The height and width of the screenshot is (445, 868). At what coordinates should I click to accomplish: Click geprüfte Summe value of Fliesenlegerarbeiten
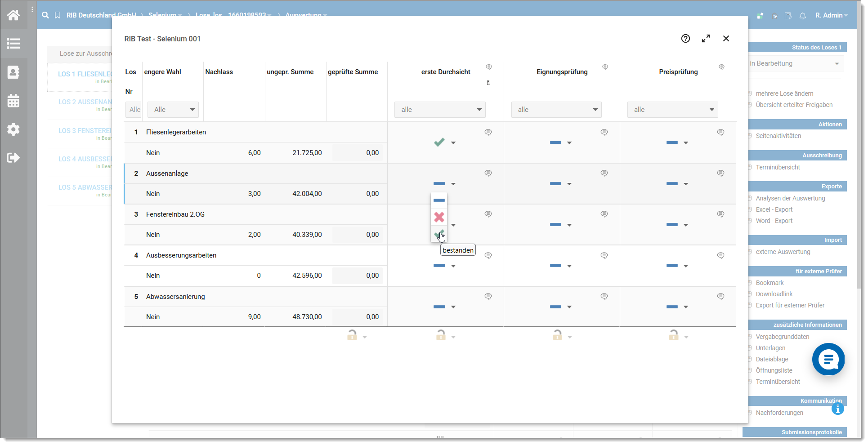pos(358,153)
